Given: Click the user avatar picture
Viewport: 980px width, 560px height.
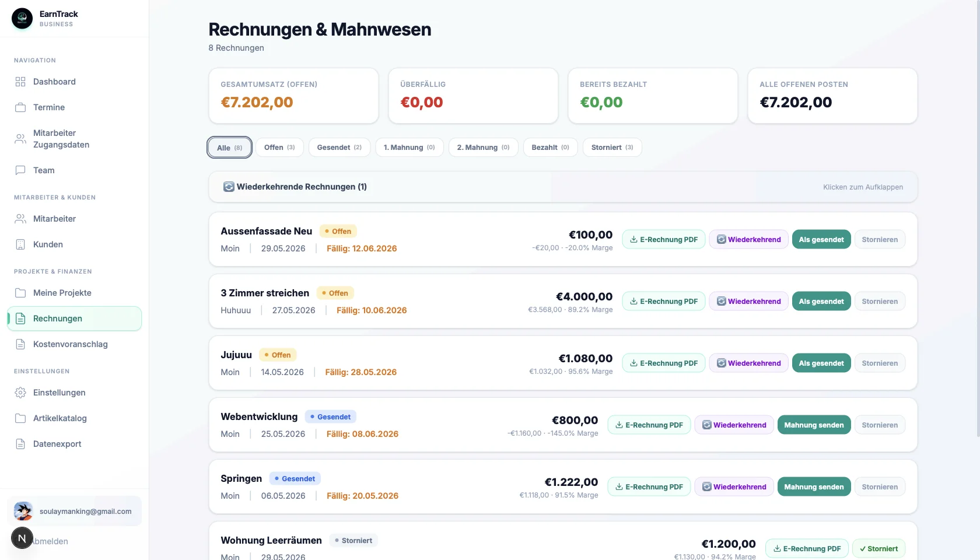Looking at the screenshot, I should click(23, 511).
